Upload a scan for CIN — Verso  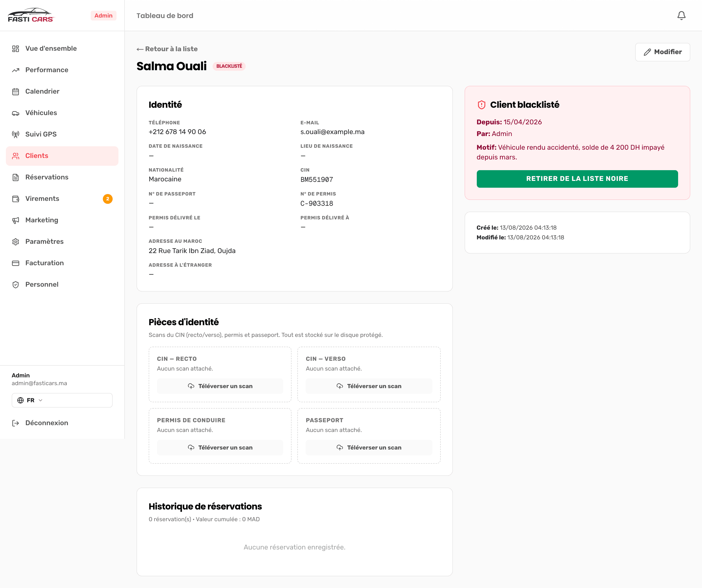pyautogui.click(x=369, y=386)
